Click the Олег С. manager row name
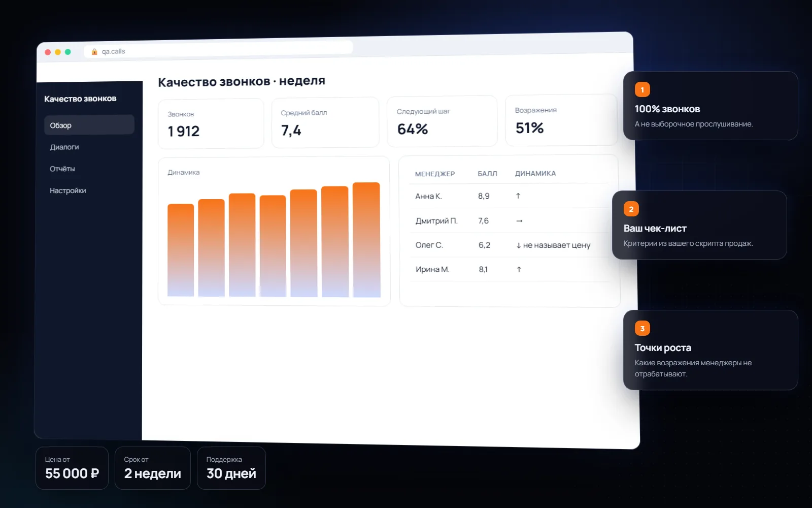 (x=429, y=245)
